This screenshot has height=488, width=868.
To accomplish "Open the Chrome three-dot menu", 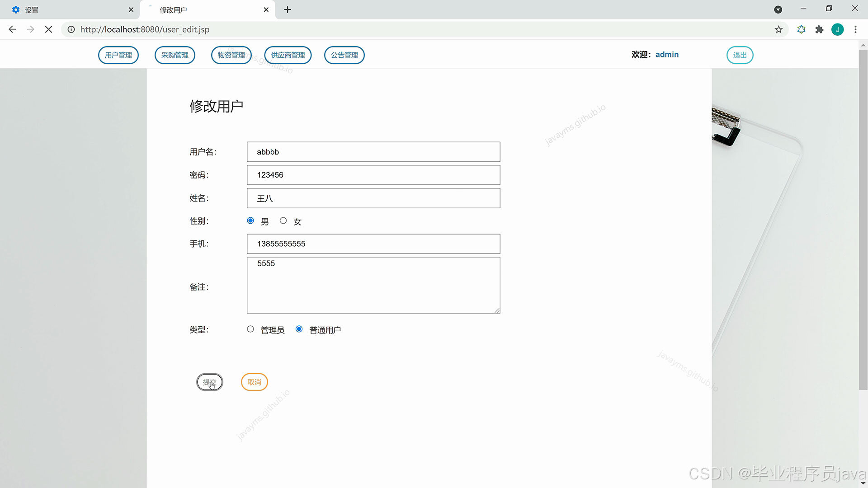I will [855, 29].
